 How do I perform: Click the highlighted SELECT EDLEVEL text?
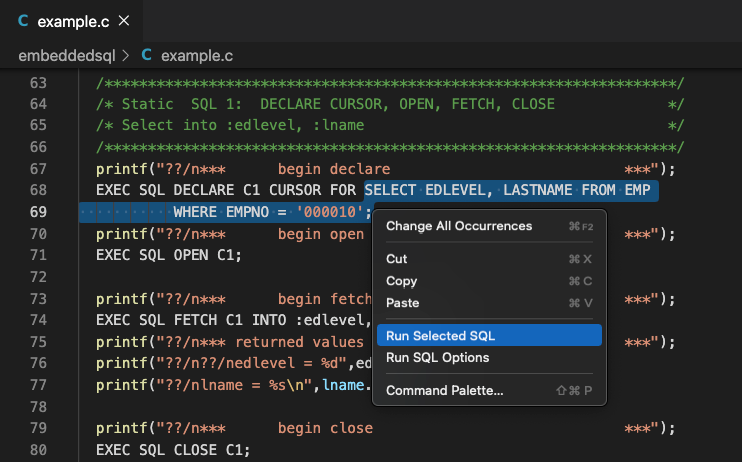point(424,190)
